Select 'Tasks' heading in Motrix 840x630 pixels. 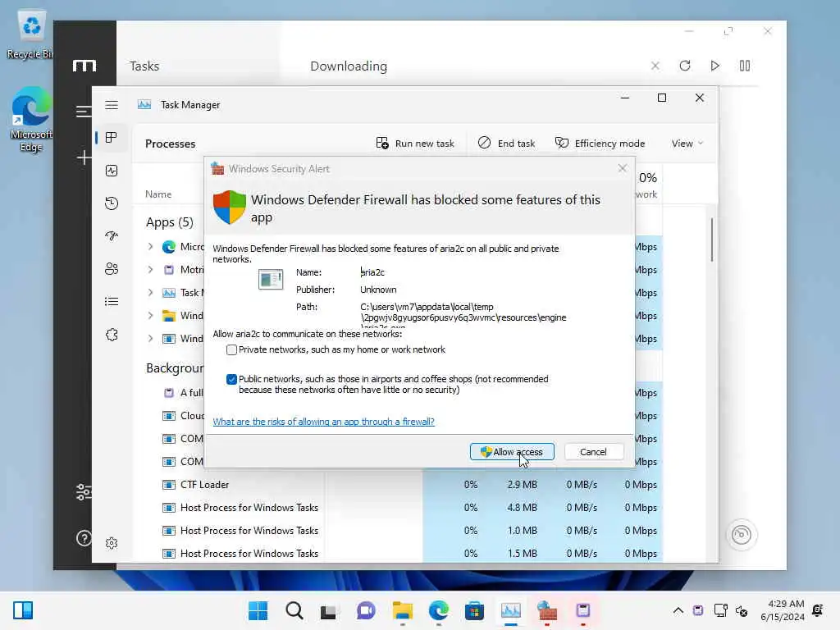pos(144,66)
